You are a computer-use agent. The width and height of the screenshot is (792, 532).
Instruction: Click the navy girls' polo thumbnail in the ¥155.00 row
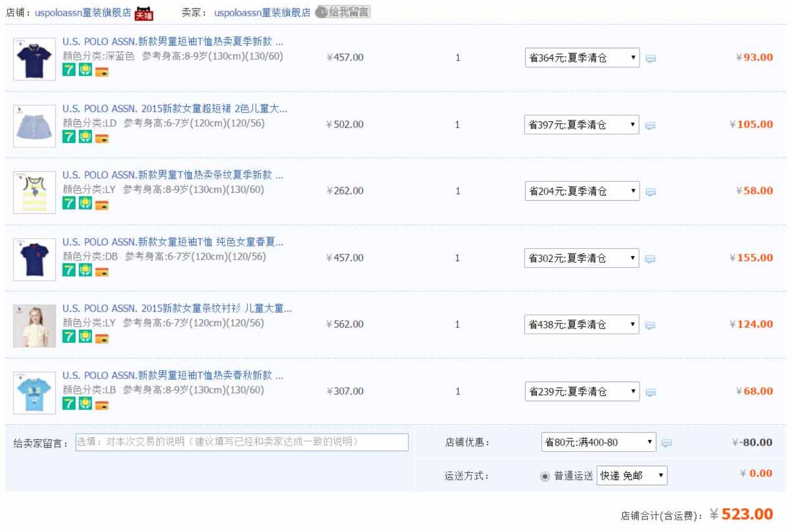(35, 259)
